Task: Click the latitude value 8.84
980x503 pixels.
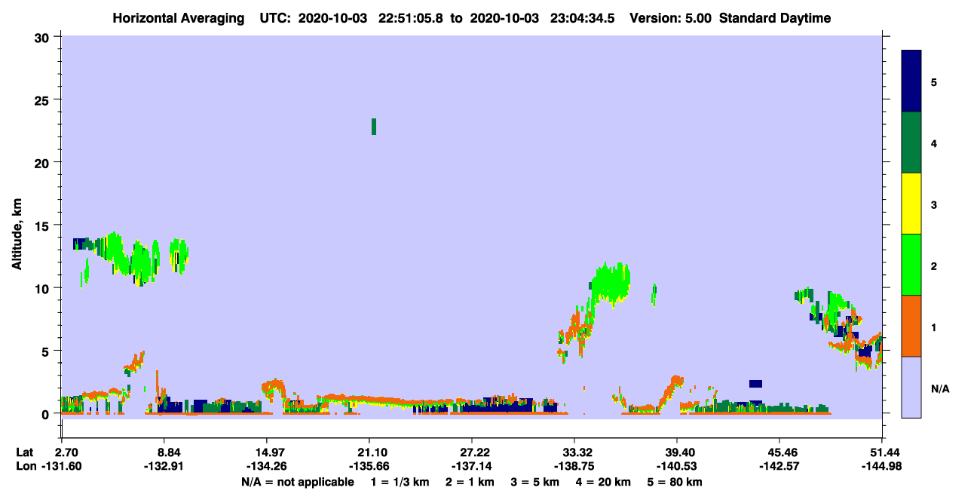Action: pos(164,452)
